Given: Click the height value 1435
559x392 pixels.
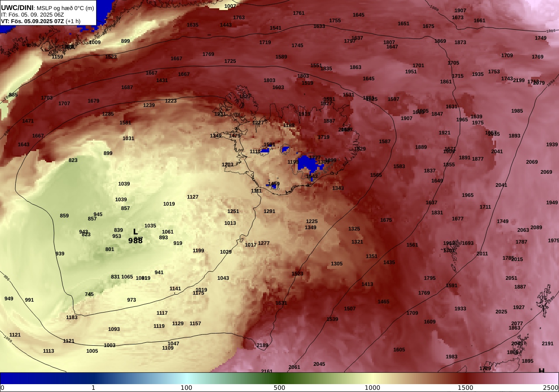Looking at the screenshot, I should point(389,262).
